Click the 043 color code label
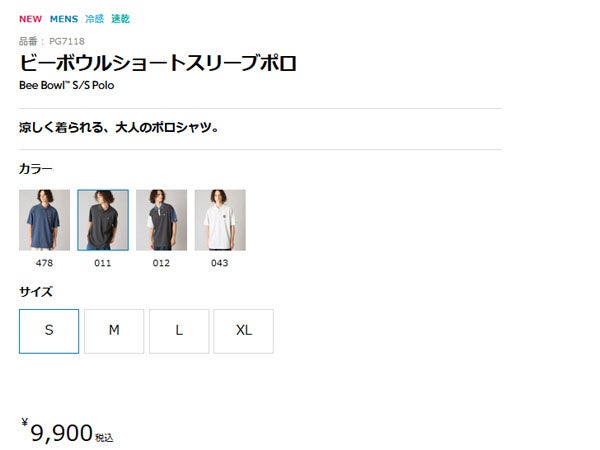This screenshot has height=450, width=600. point(220,263)
